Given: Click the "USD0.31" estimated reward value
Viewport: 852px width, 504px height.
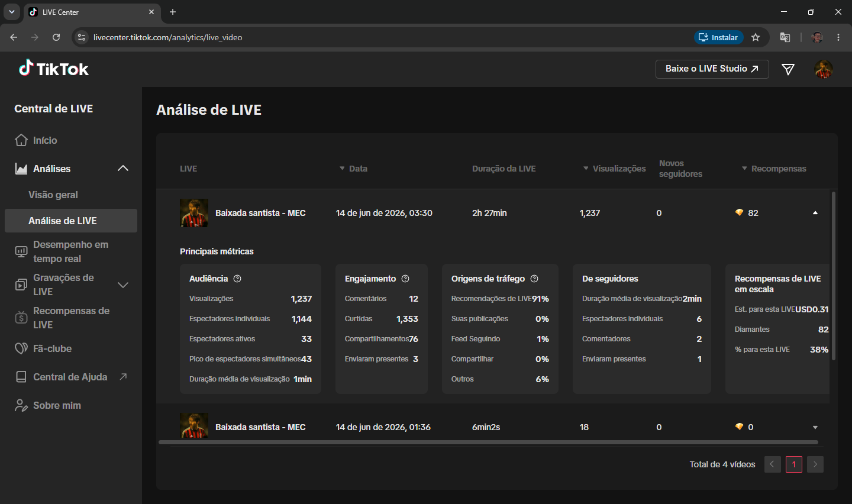Looking at the screenshot, I should pyautogui.click(x=812, y=309).
